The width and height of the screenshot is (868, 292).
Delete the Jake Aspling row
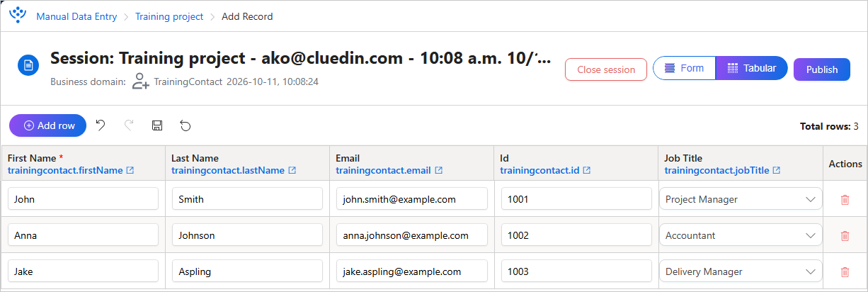pos(845,271)
